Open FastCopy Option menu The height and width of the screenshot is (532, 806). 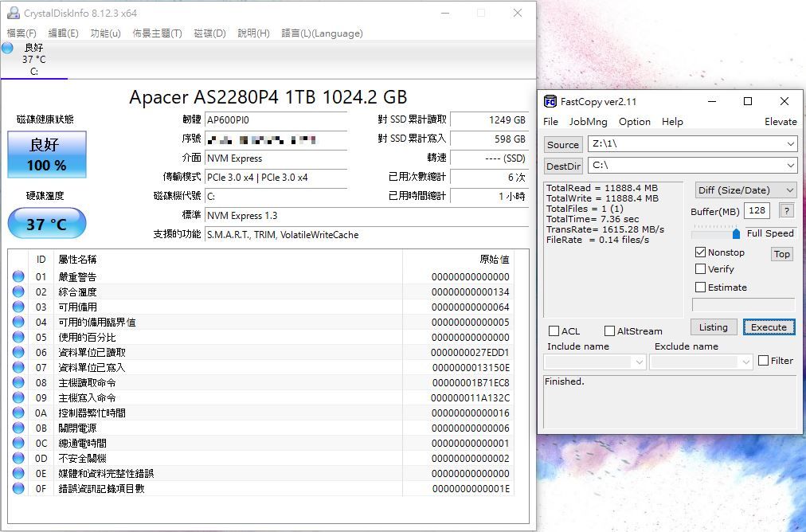[634, 122]
